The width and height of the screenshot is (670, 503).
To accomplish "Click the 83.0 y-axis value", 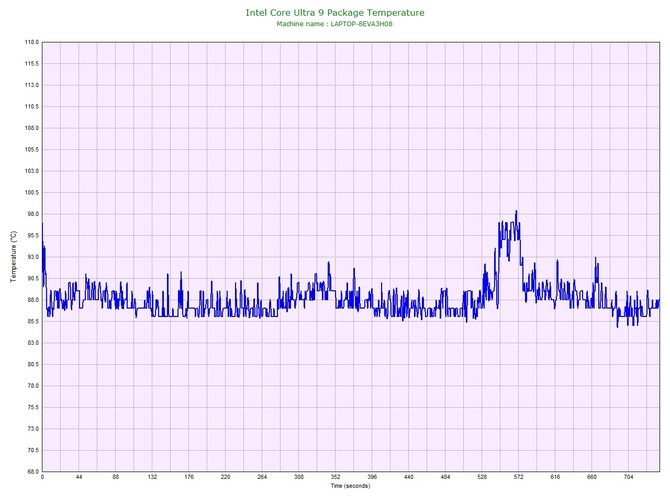I will pyautogui.click(x=33, y=343).
